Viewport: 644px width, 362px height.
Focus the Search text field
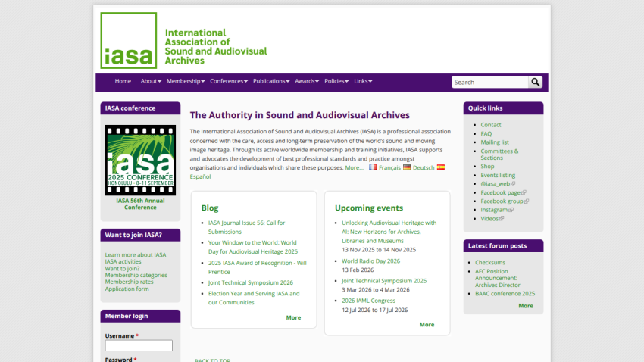click(490, 82)
